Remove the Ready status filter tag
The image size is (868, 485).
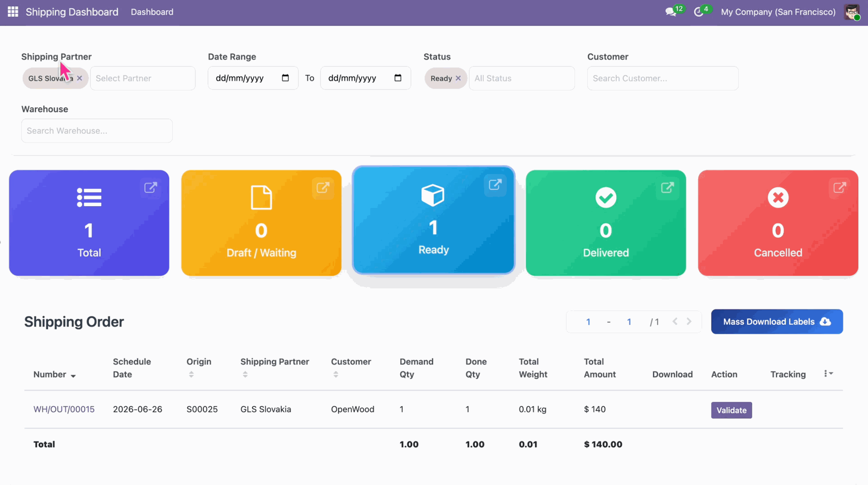click(x=458, y=78)
